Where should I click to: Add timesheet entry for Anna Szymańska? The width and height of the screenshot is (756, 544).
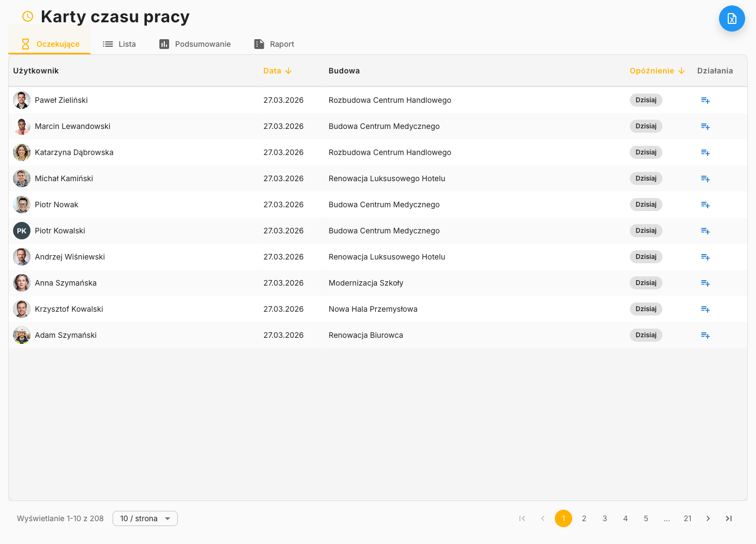pos(705,283)
